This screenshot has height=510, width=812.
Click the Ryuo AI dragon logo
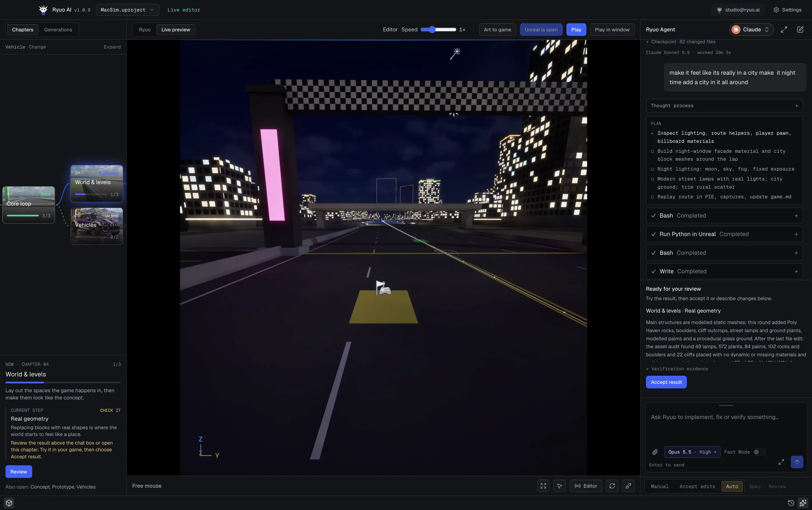coord(43,10)
